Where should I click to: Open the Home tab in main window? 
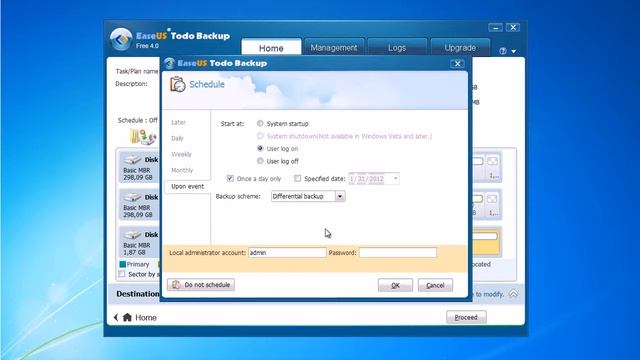click(x=271, y=48)
